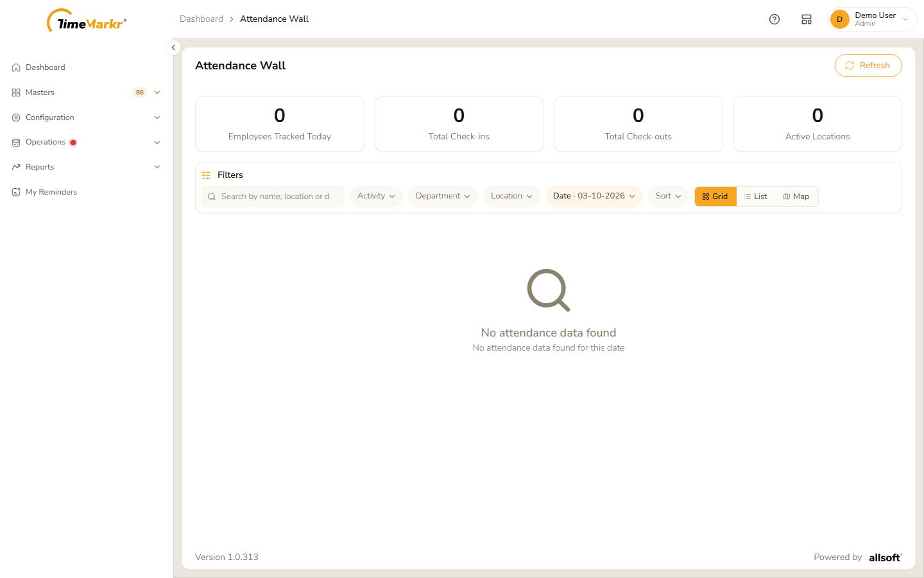
Task: Switch to Grid view
Action: coord(715,197)
